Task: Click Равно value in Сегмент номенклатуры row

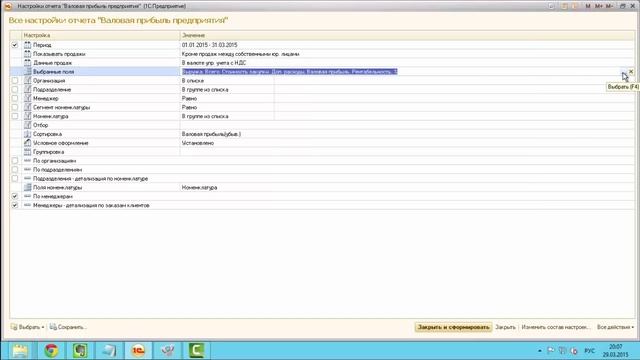Action: coord(189,107)
